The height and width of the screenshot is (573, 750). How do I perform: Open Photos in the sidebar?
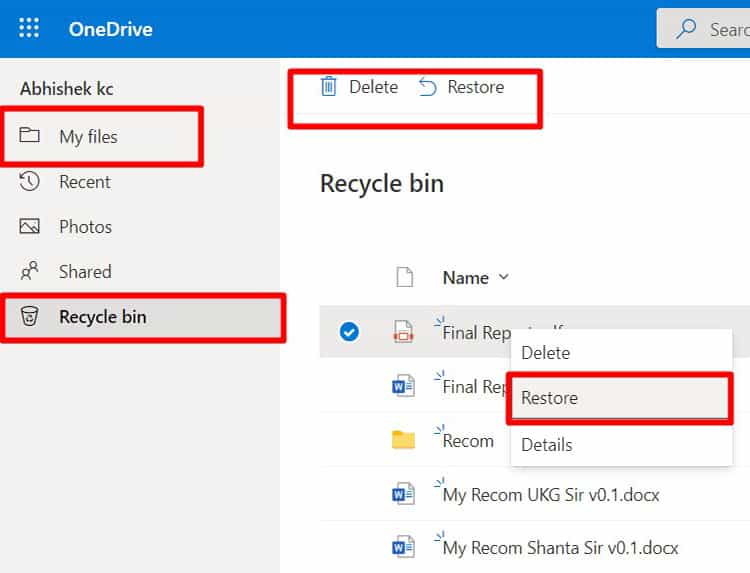click(86, 227)
